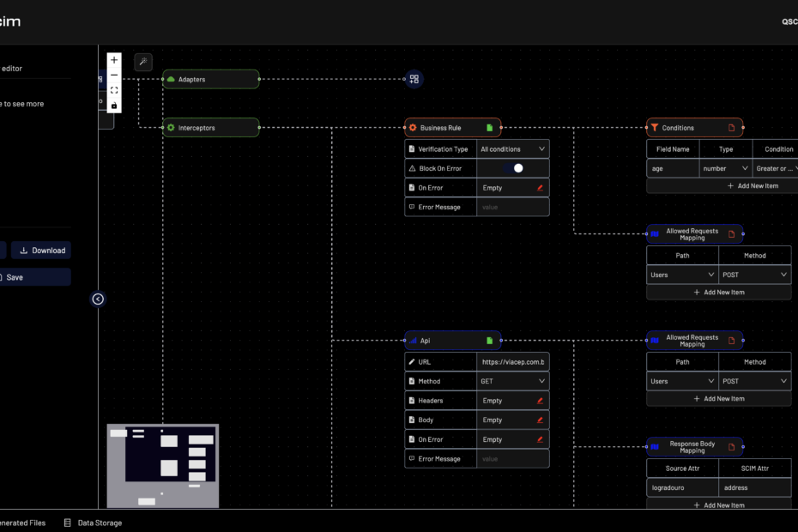Image resolution: width=798 pixels, height=532 pixels.
Task: Click the zoom out minus icon
Action: [x=114, y=75]
